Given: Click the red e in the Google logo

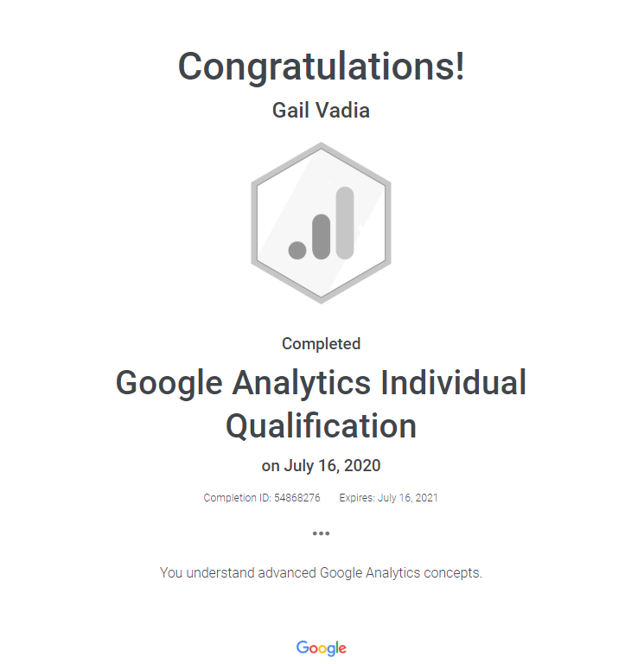Looking at the screenshot, I should pyautogui.click(x=343, y=648).
